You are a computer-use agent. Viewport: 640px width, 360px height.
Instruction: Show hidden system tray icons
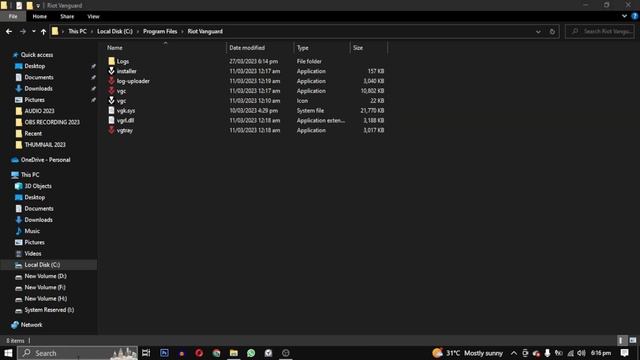(x=513, y=353)
